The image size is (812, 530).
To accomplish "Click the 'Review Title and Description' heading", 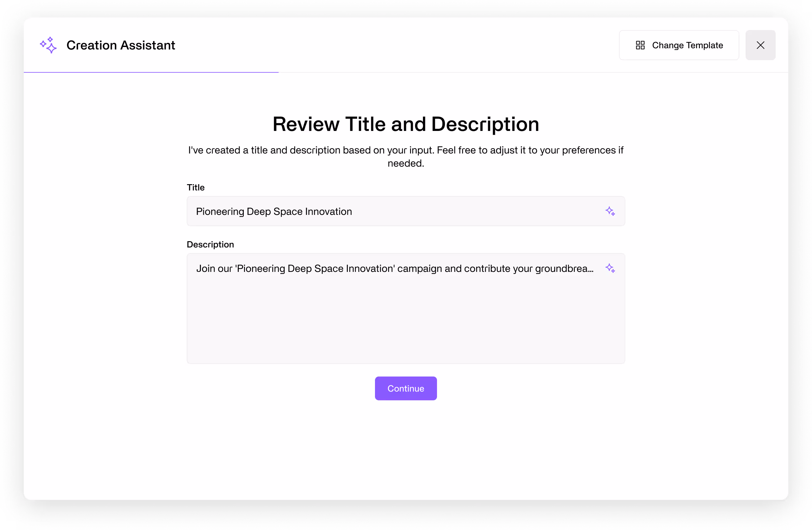I will coord(406,124).
